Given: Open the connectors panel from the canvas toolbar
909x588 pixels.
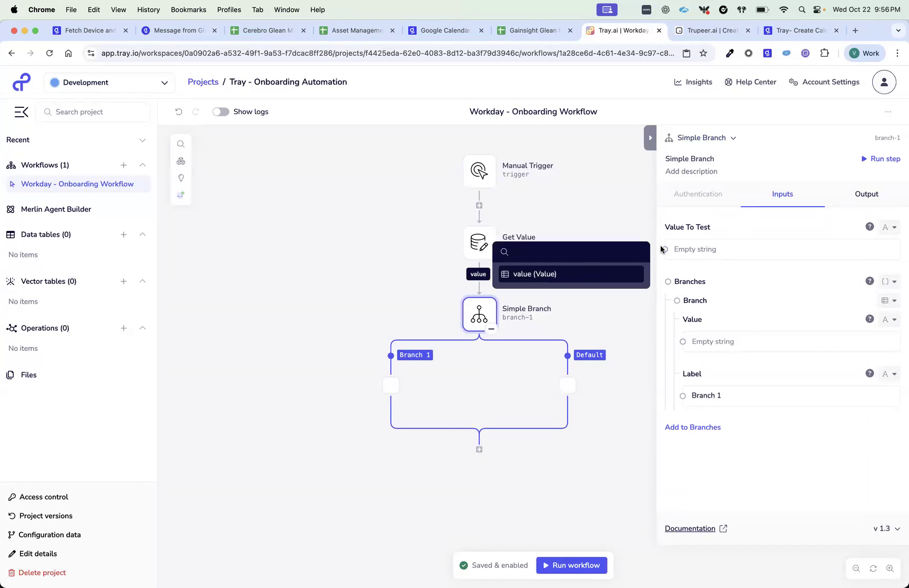Looking at the screenshot, I should [181, 161].
